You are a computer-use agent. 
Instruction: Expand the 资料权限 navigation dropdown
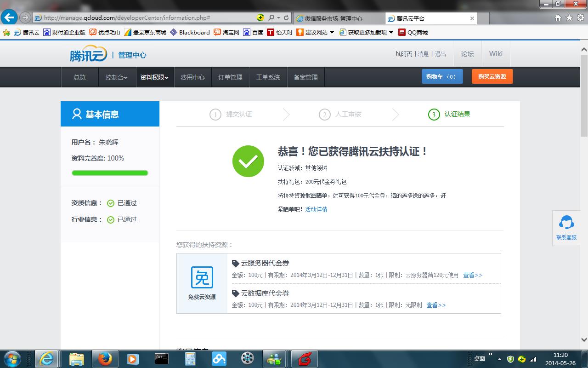(154, 77)
